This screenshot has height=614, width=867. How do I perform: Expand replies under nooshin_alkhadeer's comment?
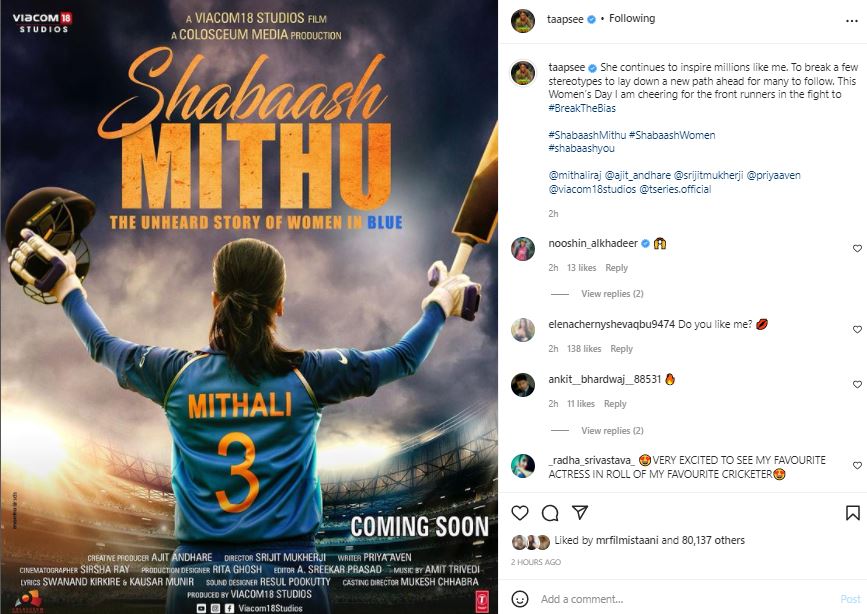pyautogui.click(x=612, y=294)
